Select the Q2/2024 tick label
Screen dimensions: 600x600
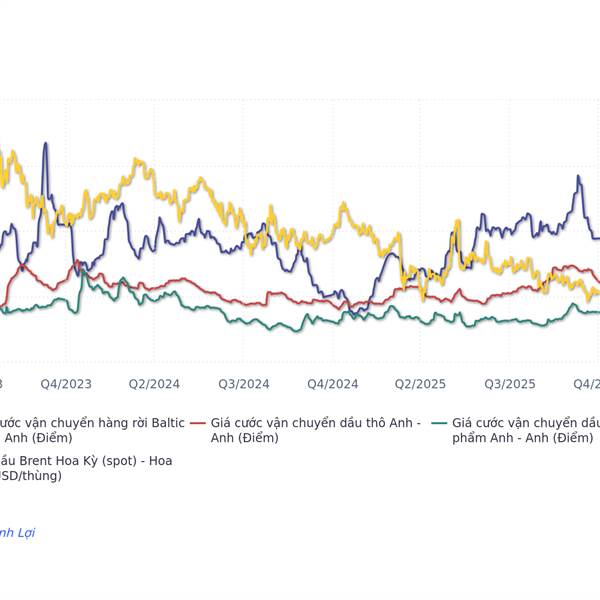tap(154, 384)
